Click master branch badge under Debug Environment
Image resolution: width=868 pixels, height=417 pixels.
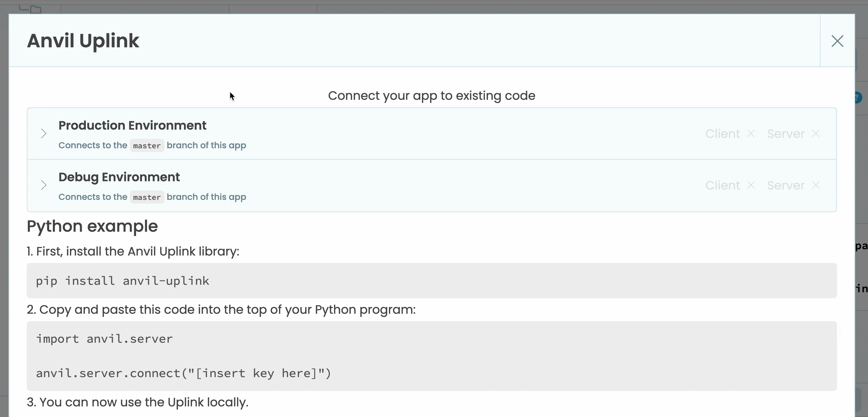click(x=147, y=197)
